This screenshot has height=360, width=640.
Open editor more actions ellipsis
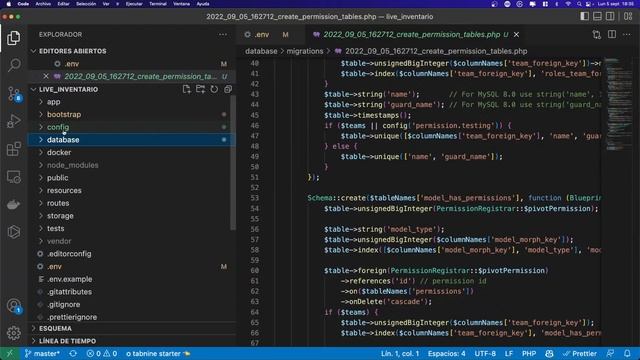tap(627, 35)
